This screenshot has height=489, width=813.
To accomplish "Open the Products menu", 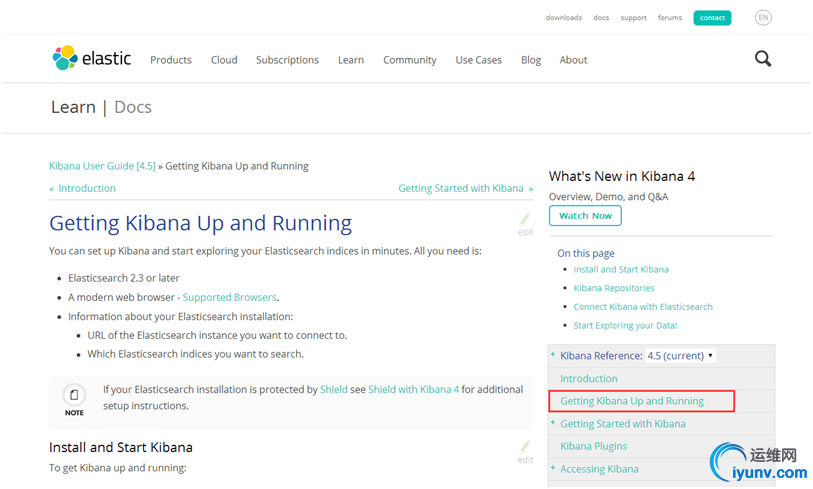I will click(171, 60).
